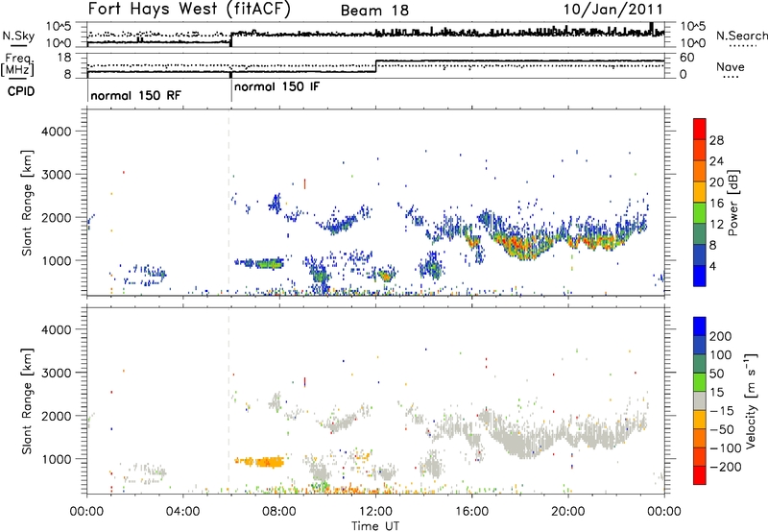Screen dimensions: 768x532
Task: Click the '16:00' time axis tick label
Action: 471,512
